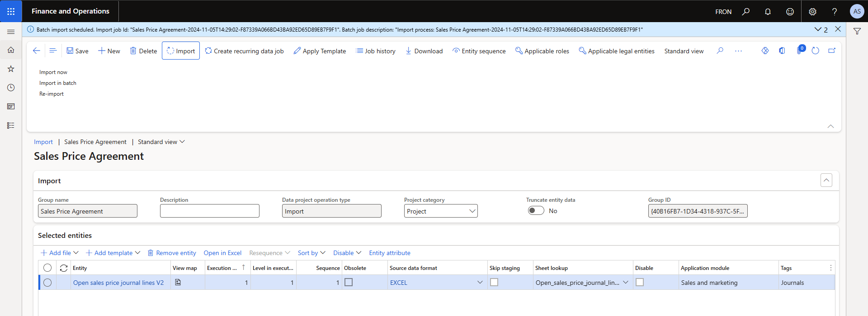Select the entity row radio button
Screen dimensions: 868x316
pyautogui.click(x=47, y=283)
